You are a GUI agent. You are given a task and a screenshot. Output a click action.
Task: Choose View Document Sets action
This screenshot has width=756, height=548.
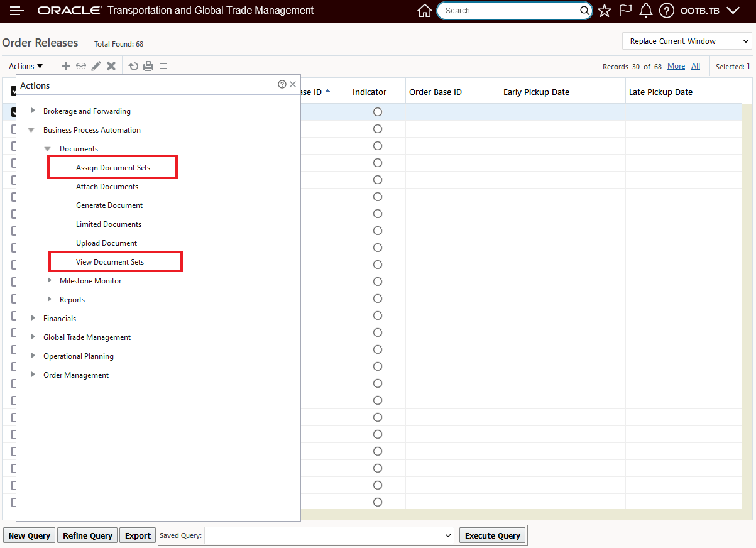tap(110, 262)
